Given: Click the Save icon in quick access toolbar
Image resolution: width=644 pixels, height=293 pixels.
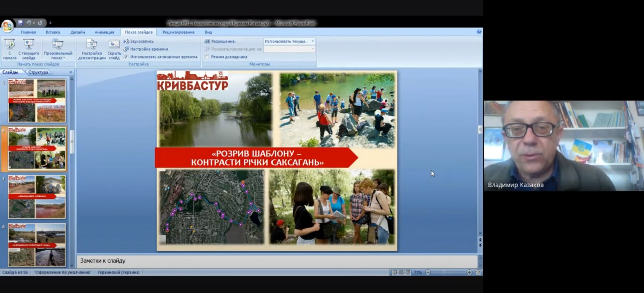Looking at the screenshot, I should (20, 23).
